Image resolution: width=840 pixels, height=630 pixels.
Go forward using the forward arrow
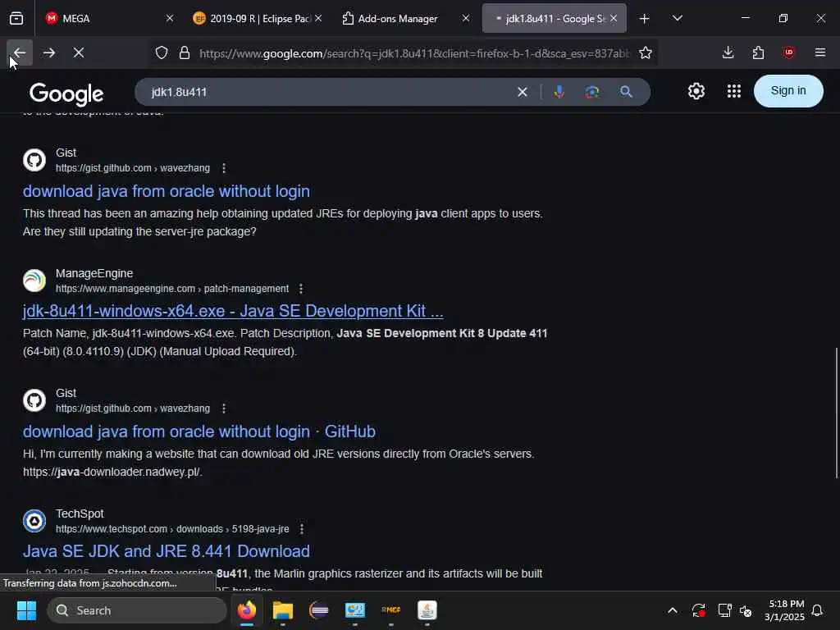48,52
